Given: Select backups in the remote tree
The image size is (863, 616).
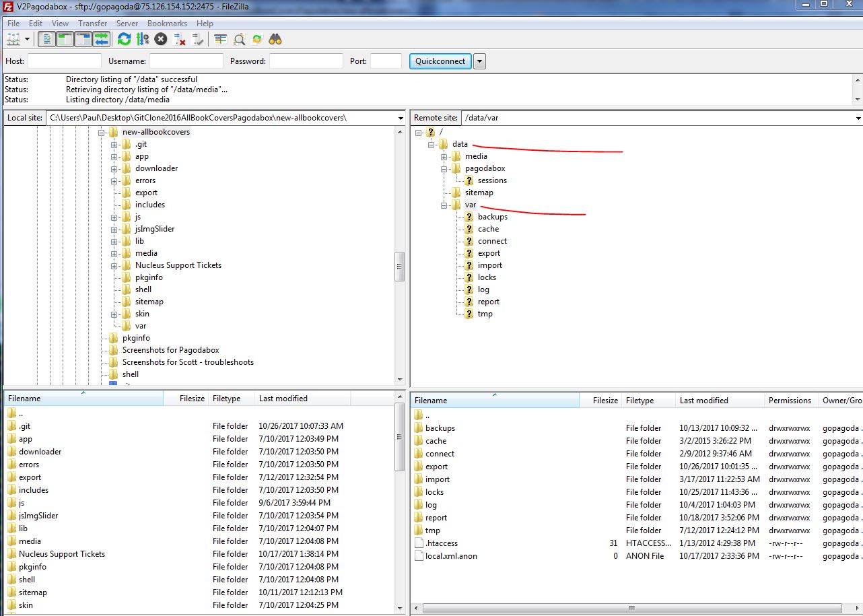Looking at the screenshot, I should (x=493, y=217).
